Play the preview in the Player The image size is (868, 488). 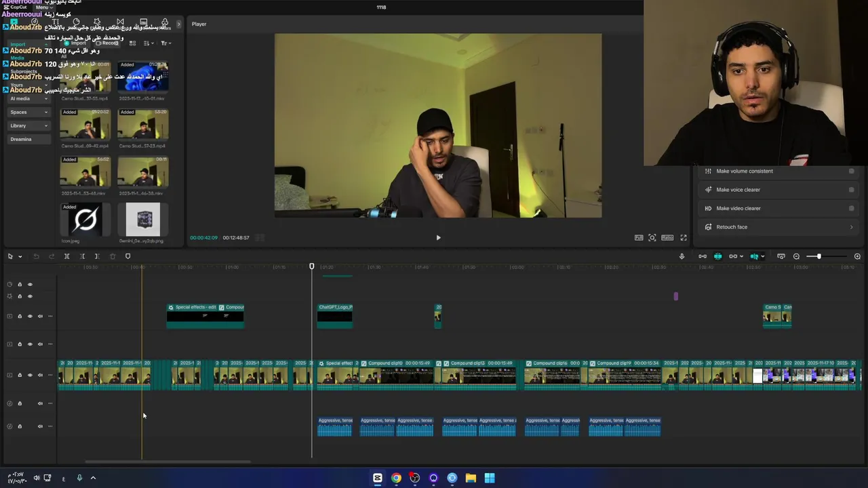438,238
